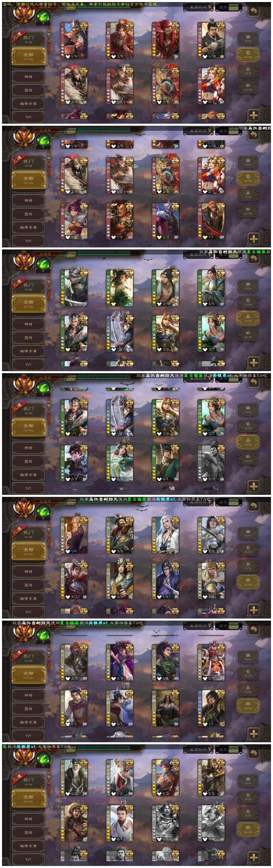
Task: Open 史诗武将 dropdown beside the account-sharing warning
Action: (x=198, y=7)
